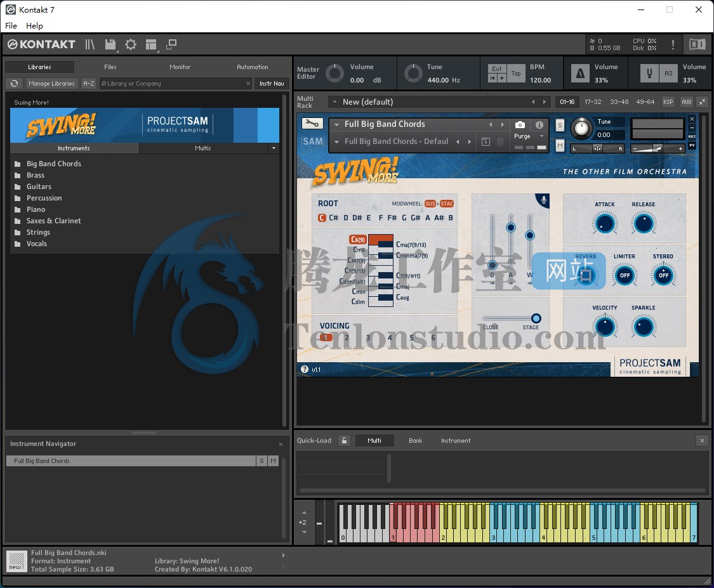This screenshot has height=588, width=714.
Task: Toggle the library browser panel icon
Action: click(x=89, y=44)
